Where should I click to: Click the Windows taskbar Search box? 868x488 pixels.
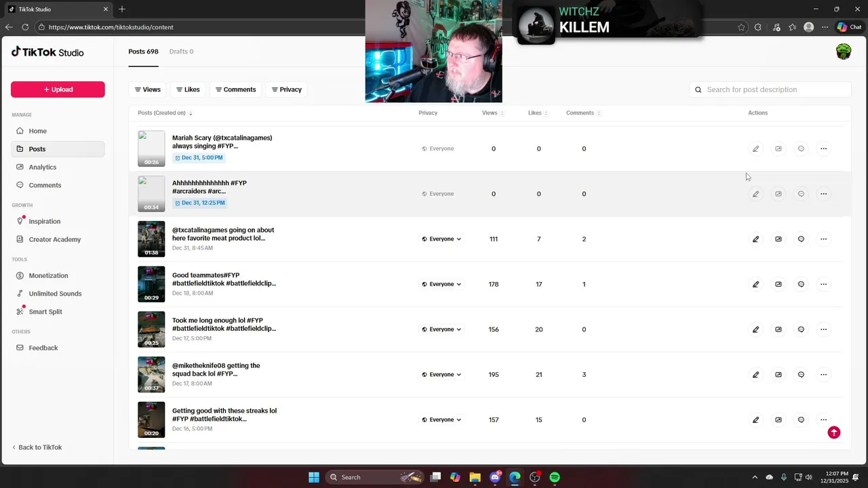tap(375, 477)
